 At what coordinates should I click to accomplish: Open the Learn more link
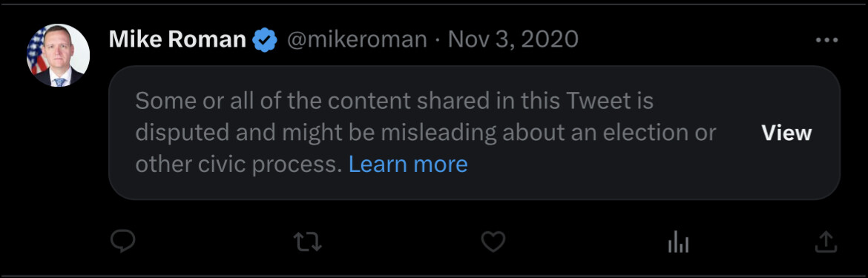(x=408, y=164)
